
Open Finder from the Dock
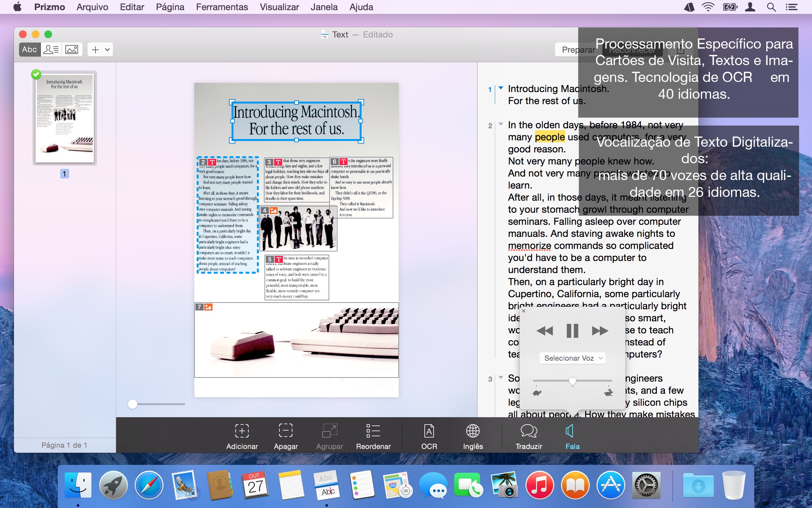pos(78,485)
